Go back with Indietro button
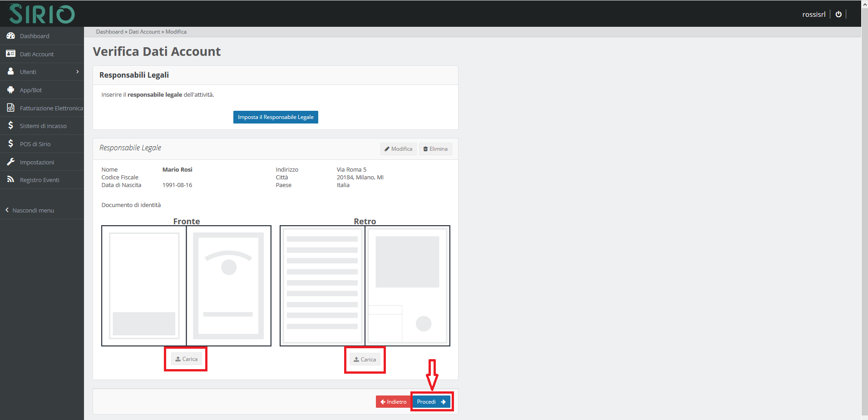This screenshot has width=868, height=420. pos(393,402)
